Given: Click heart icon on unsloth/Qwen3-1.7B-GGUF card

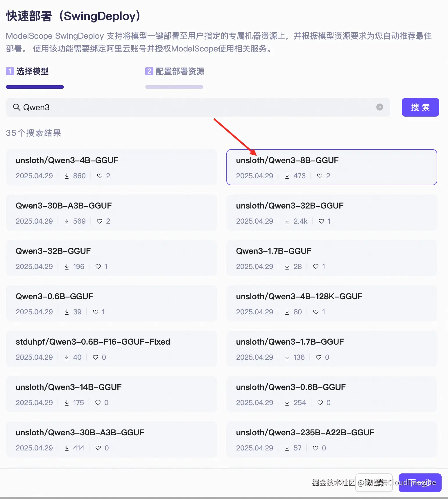Looking at the screenshot, I should tap(319, 357).
